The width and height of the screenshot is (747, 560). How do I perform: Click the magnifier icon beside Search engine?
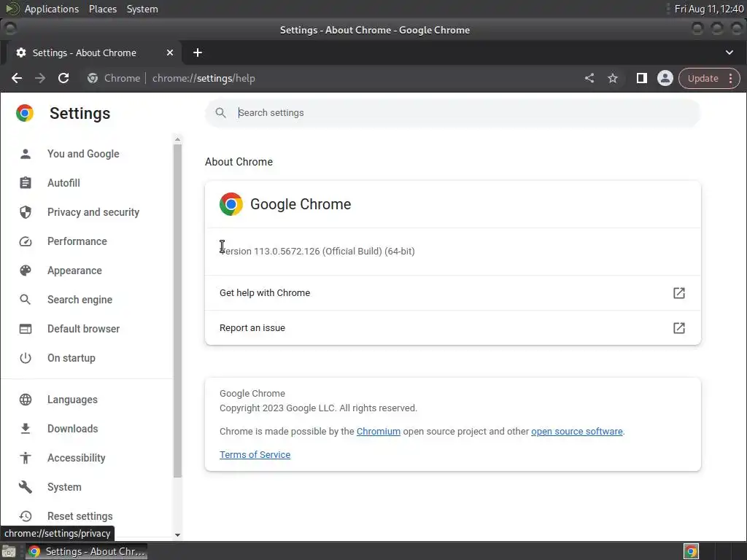tap(26, 300)
